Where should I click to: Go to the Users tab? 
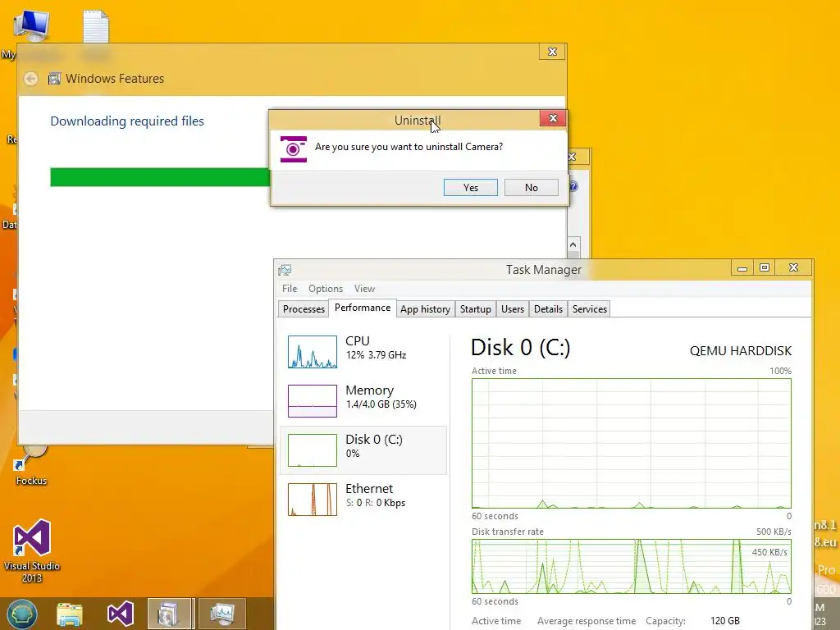(x=512, y=309)
